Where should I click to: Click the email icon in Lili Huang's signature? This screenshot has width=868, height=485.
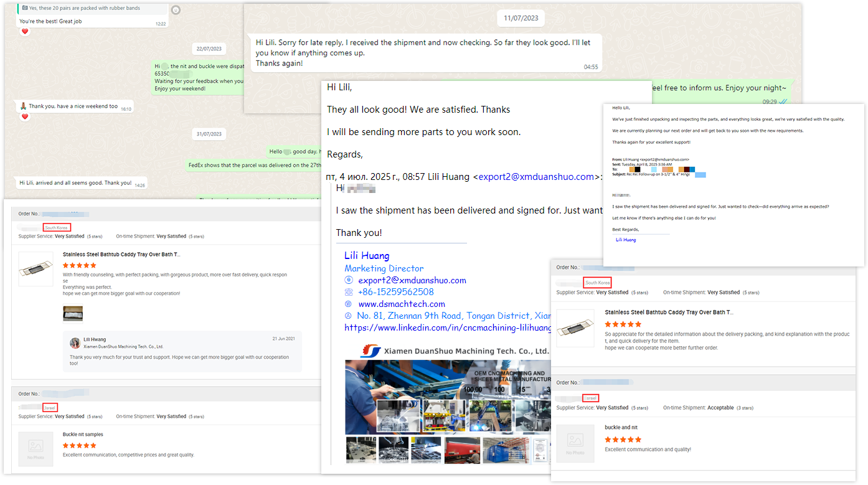point(348,280)
